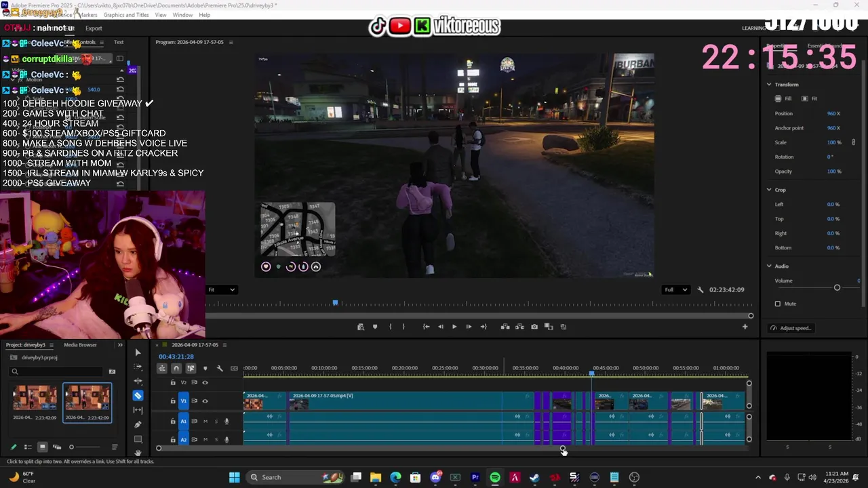Image resolution: width=868 pixels, height=488 pixels.
Task: Click the Program Monitor settings wrench
Action: (700, 289)
